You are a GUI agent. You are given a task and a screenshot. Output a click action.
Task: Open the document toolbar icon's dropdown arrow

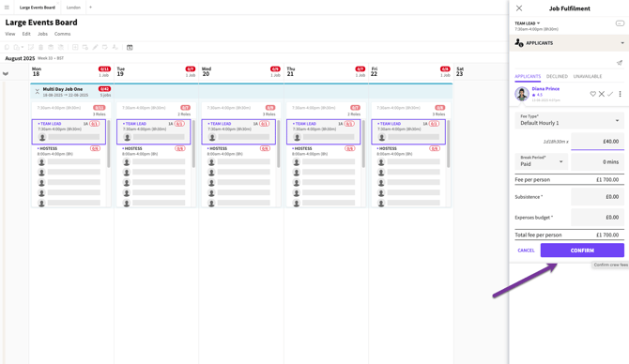23,47
